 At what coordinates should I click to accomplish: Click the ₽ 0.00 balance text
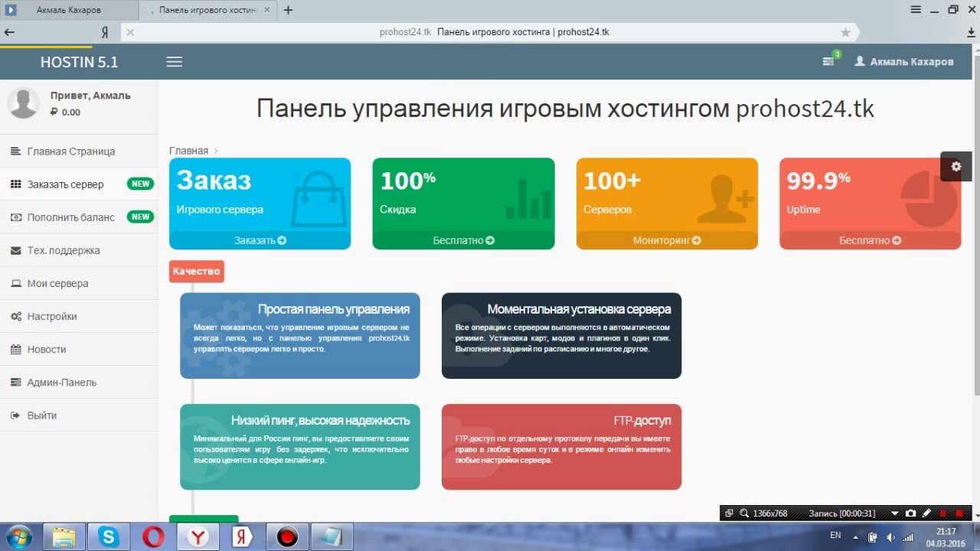pyautogui.click(x=65, y=112)
